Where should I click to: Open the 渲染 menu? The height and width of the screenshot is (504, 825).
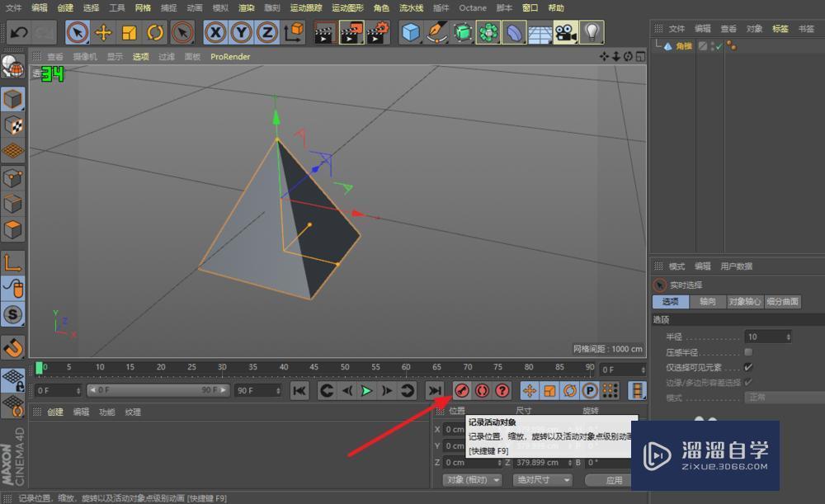click(246, 8)
